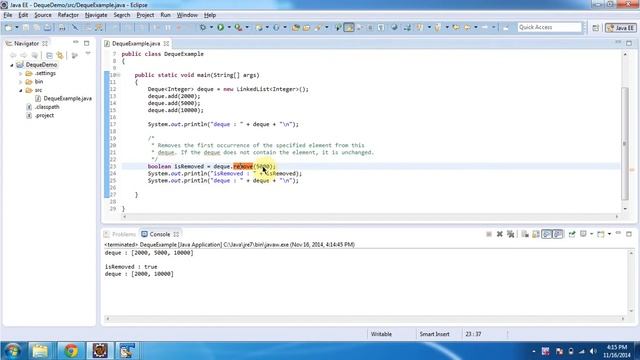Maximize the editor area

click(629, 43)
